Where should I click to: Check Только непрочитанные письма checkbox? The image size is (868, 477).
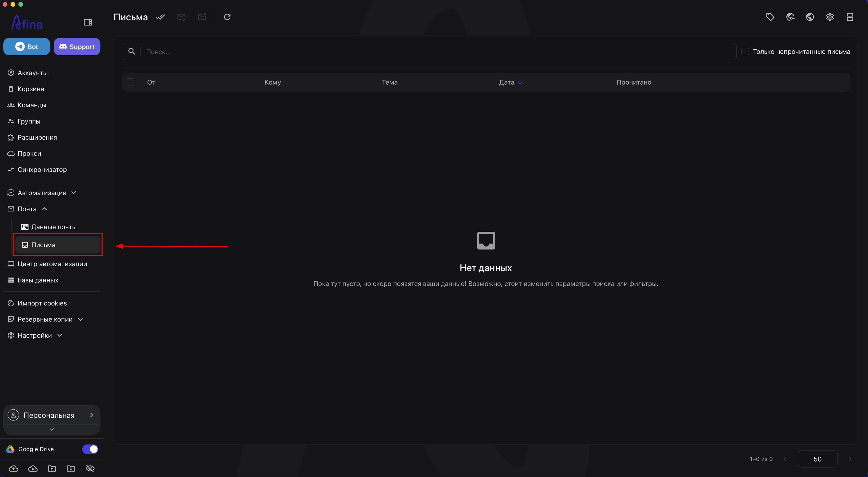coord(745,52)
